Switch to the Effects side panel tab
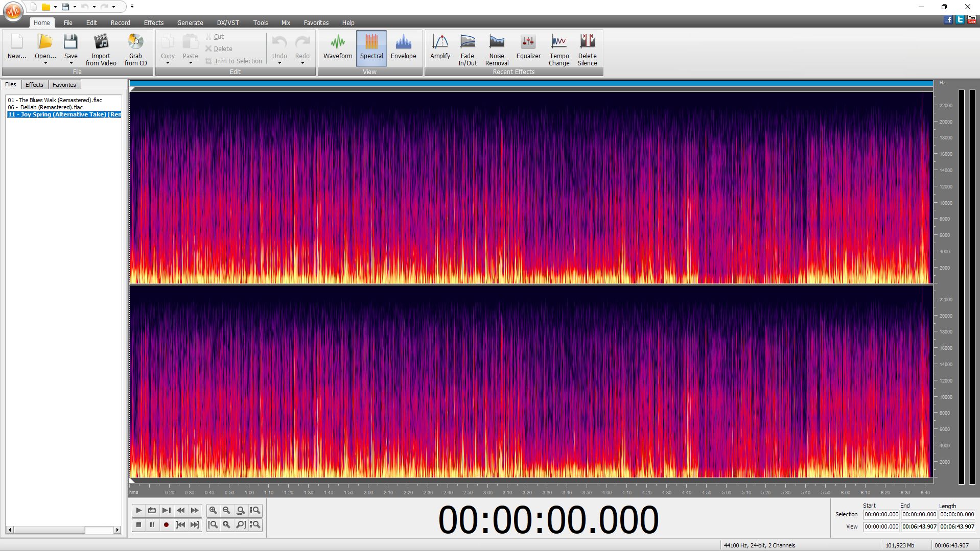980x551 pixels. 34,85
